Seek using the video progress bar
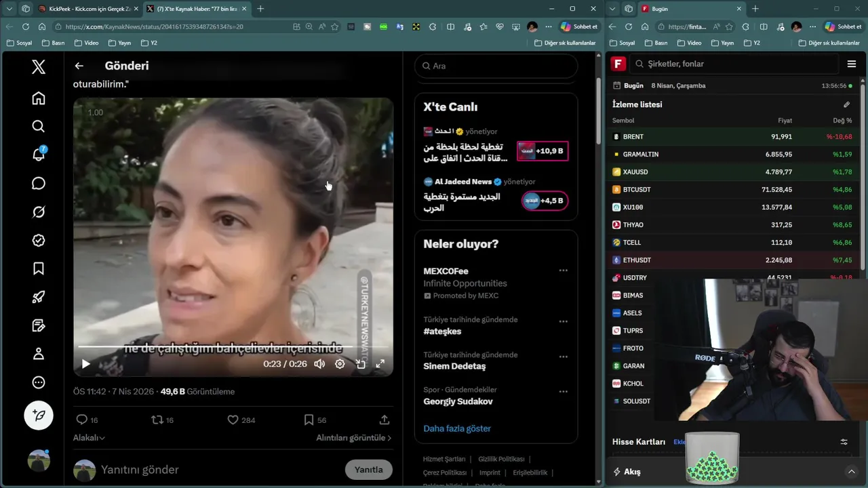This screenshot has height=488, width=868. tap(233, 347)
